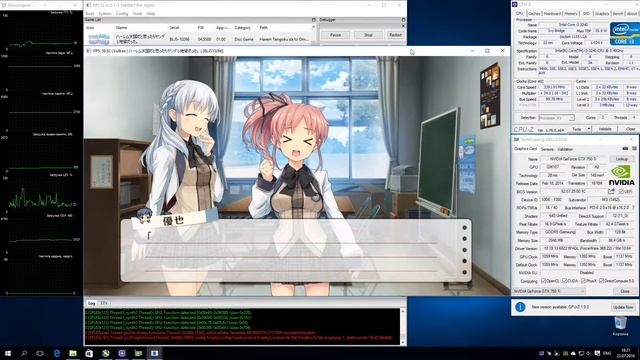Screen dimensions: 640x360
Task: Click the blue info icon in update notice
Action: (x=520, y=307)
